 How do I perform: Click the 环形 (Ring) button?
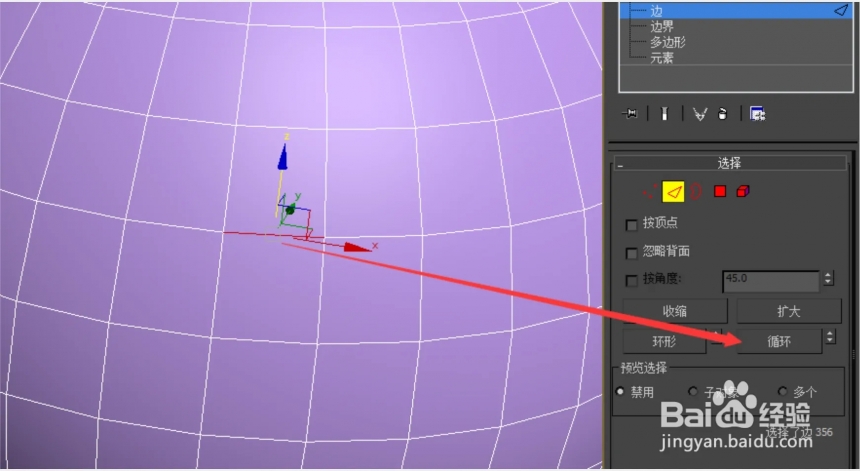664,342
